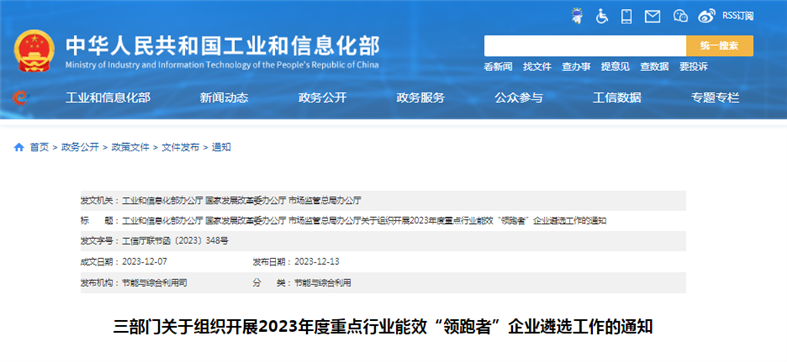The image size is (787, 362).
Task: Click the bold article headline about 领跑者
Action: pyautogui.click(x=383, y=327)
